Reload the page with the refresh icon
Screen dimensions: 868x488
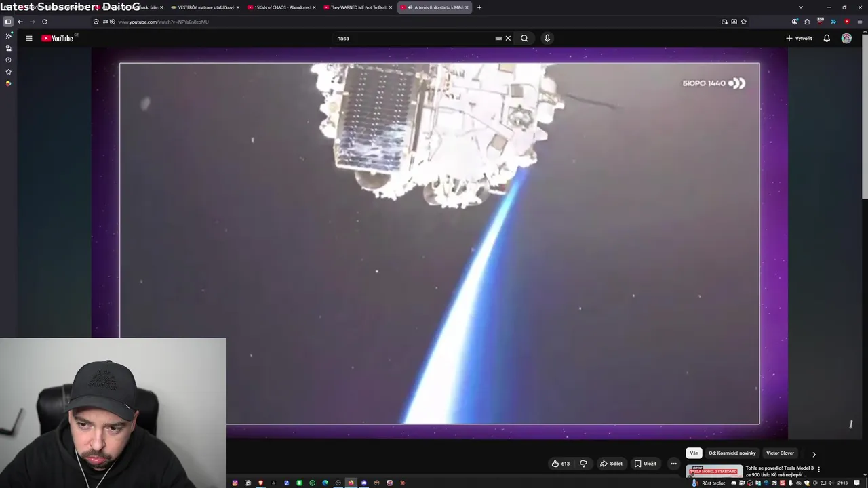(x=45, y=22)
